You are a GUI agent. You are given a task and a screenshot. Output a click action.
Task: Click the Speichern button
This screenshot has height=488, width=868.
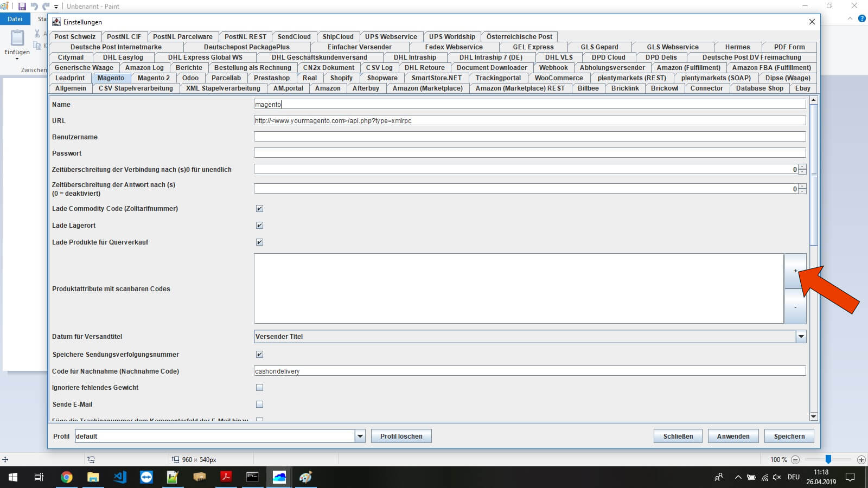tap(789, 436)
